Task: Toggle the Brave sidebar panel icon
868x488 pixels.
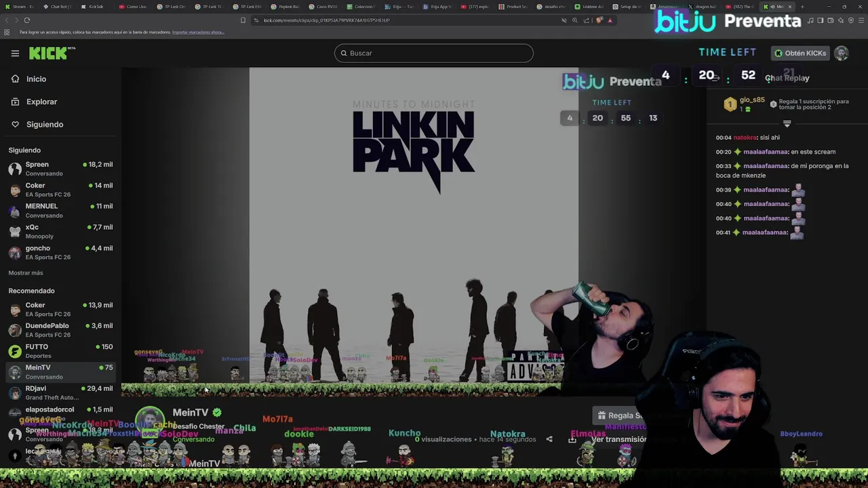Action: [x=821, y=20]
